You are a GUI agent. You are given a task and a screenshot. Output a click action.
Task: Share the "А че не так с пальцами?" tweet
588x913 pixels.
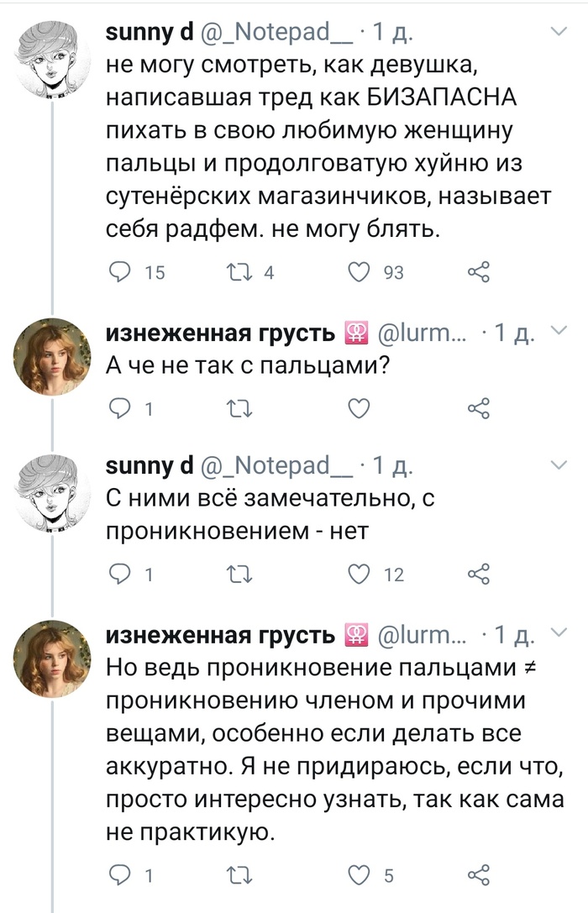tap(478, 409)
